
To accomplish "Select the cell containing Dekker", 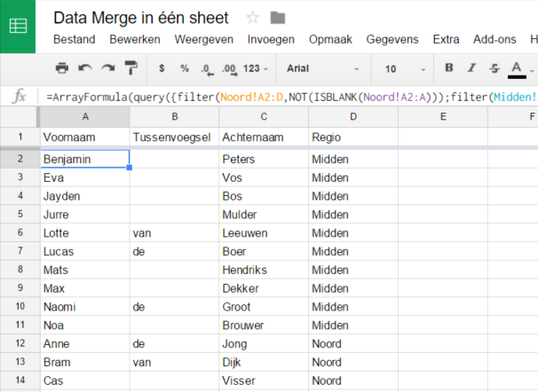I will pos(264,288).
